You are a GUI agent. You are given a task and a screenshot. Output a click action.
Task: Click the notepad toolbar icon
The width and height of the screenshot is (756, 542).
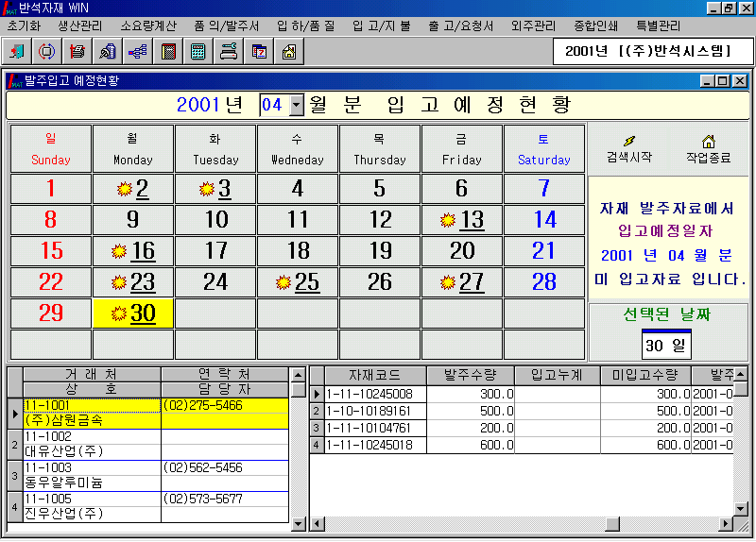[x=167, y=52]
